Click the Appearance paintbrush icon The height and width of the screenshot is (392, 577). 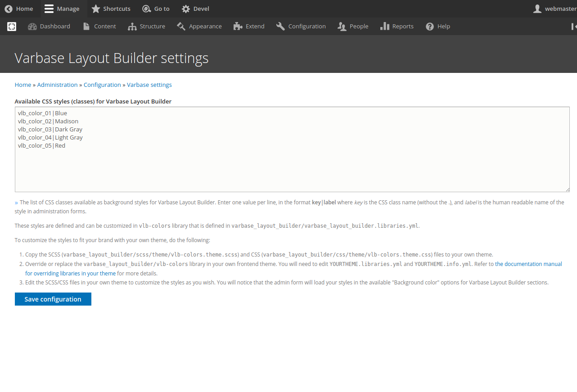(182, 26)
